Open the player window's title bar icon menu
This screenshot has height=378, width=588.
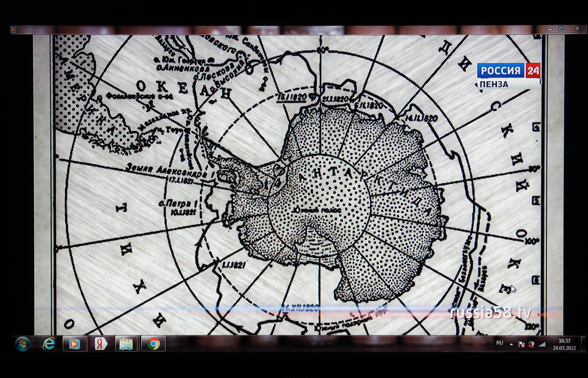(13, 30)
